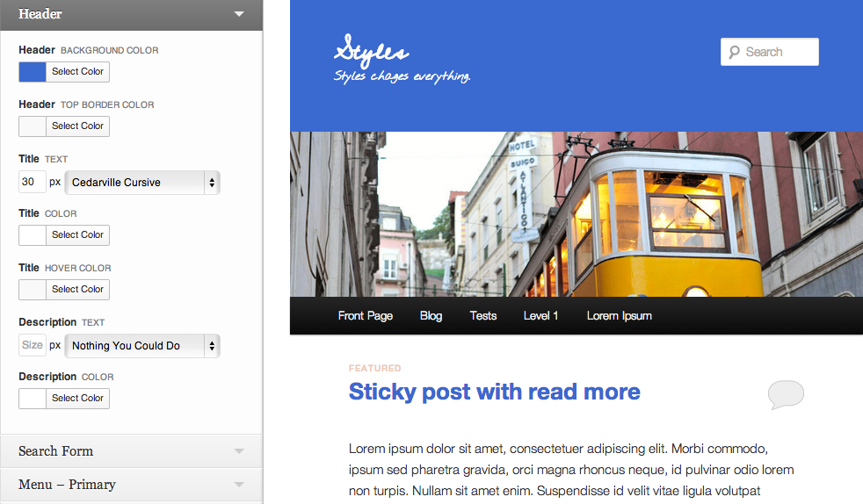Expand the Search Form section
863x504 pixels.
pos(238,451)
